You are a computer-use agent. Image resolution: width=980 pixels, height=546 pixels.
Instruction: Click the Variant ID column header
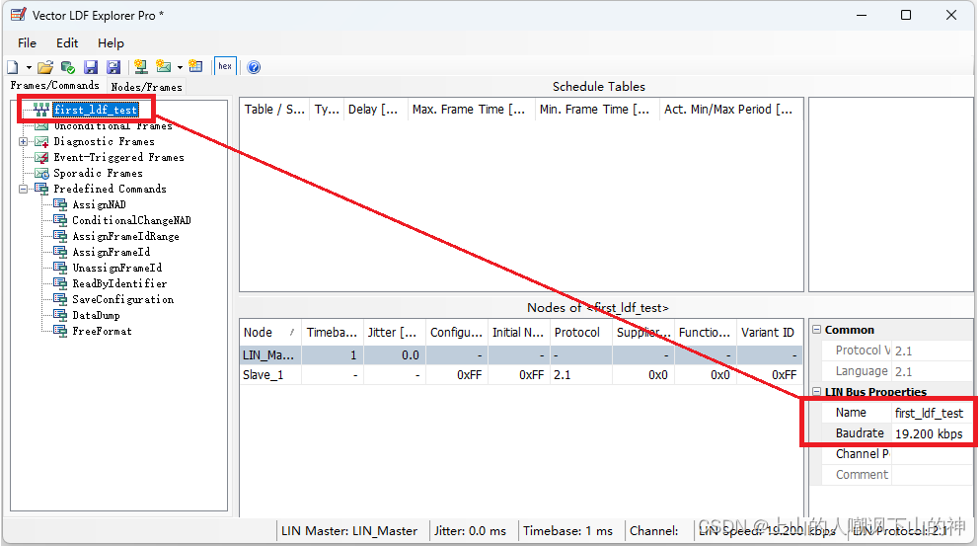pos(770,332)
